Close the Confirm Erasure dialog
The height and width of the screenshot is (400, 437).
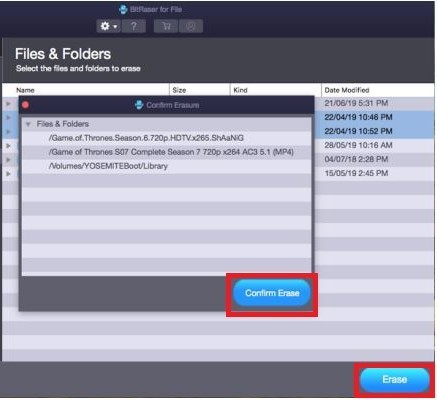[x=26, y=105]
